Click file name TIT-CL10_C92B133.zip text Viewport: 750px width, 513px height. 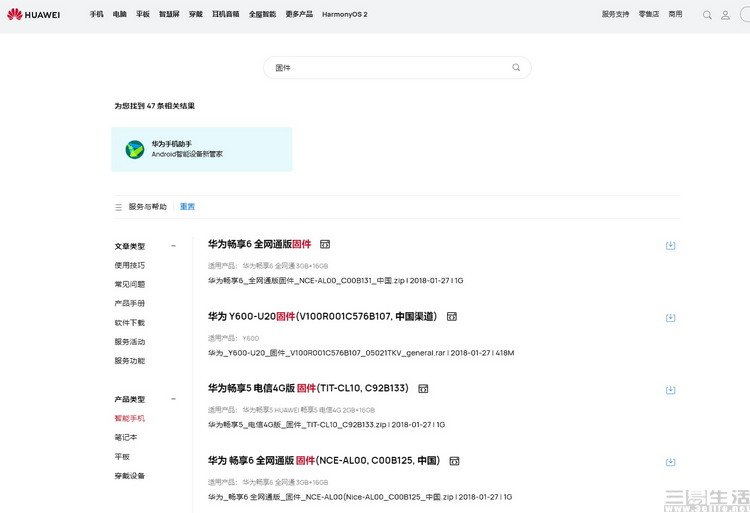(326, 425)
